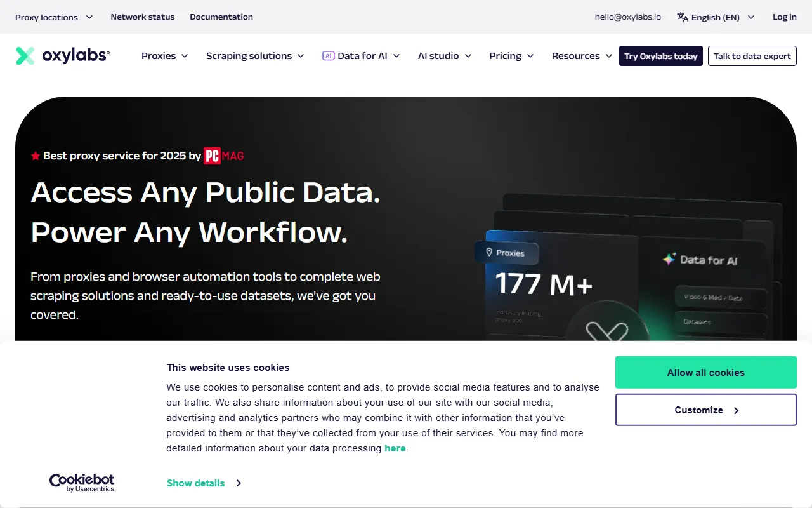Viewport: 812px width, 508px height.
Task: Open the English (EN) language dropdown
Action: [715, 17]
